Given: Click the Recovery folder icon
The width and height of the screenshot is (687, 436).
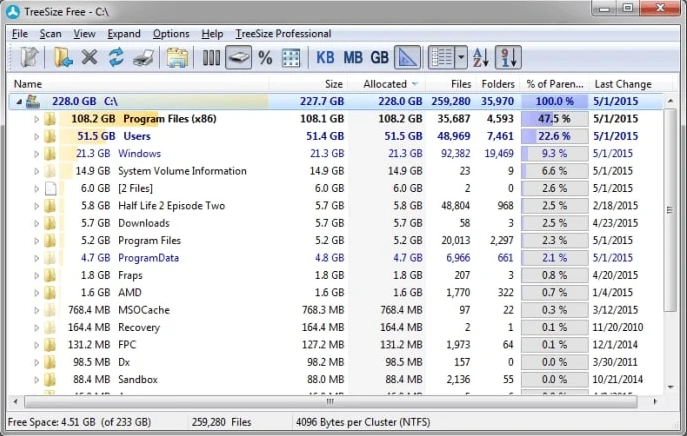Looking at the screenshot, I should (50, 327).
